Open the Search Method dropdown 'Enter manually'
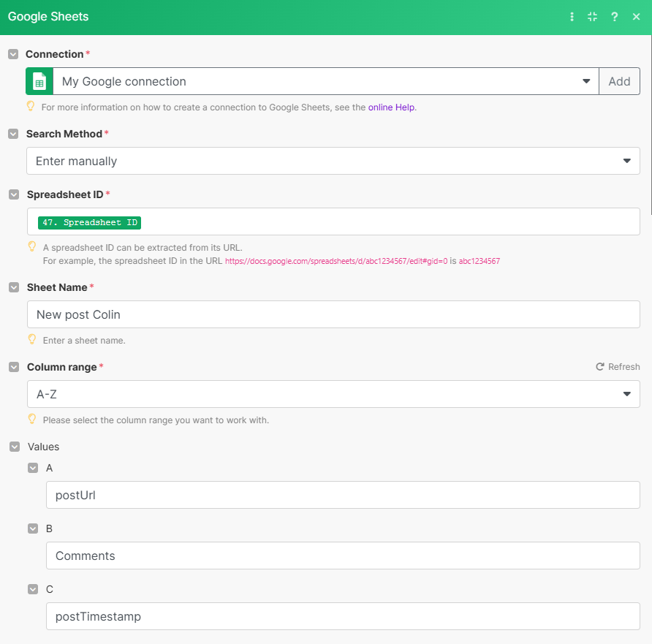Viewport: 652px width, 644px height. point(333,161)
